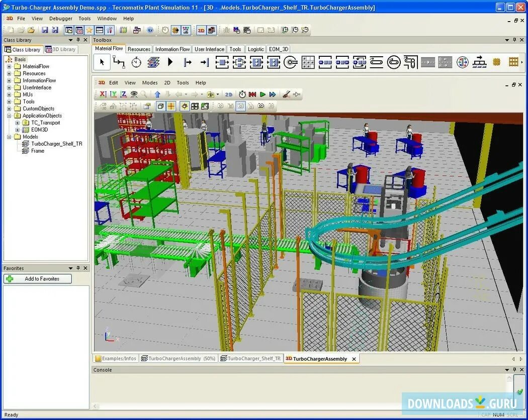
Task: Open help with the blue question mark icon
Action: click(x=150, y=30)
